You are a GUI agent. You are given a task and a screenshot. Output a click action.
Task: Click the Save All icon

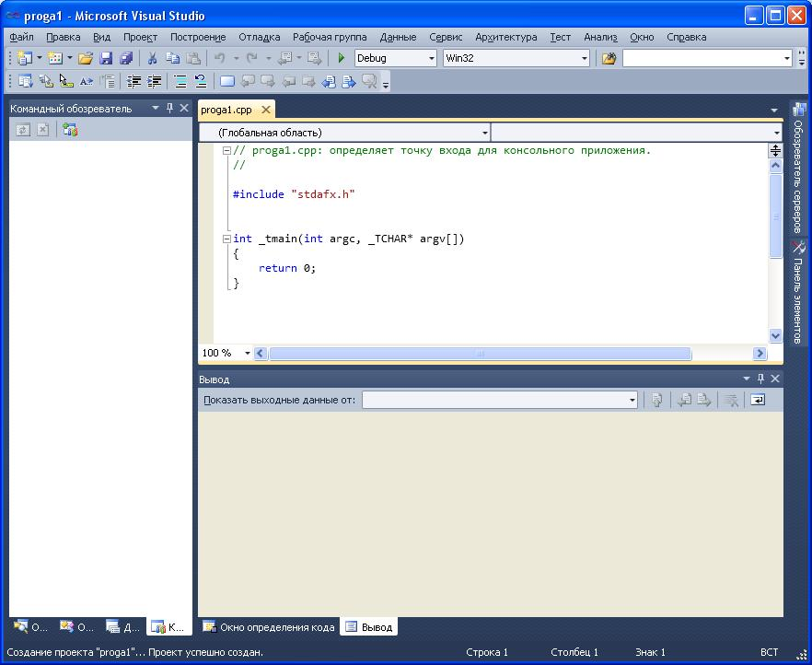point(126,58)
